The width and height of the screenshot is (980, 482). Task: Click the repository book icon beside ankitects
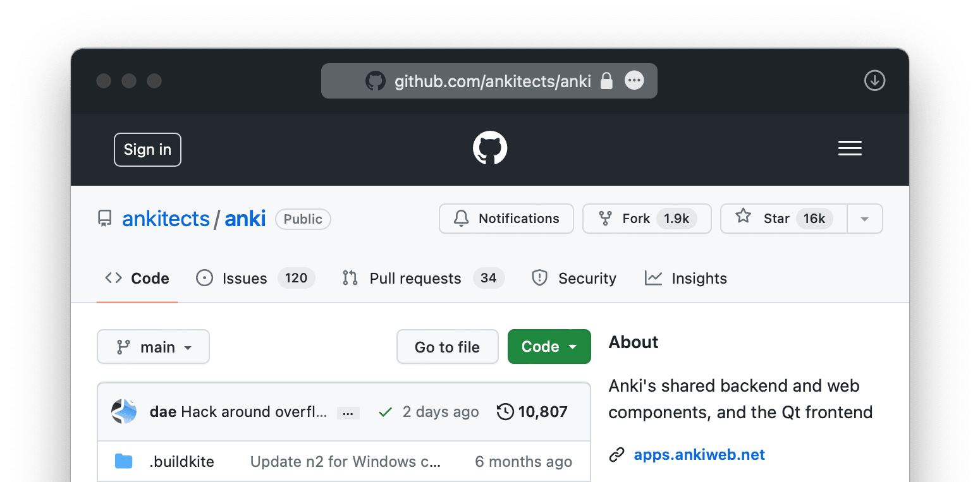(x=105, y=219)
